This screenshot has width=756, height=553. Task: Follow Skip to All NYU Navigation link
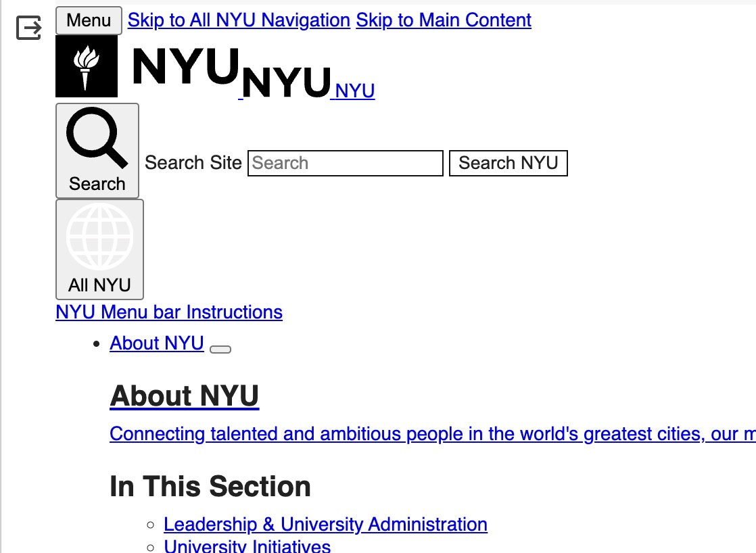click(x=239, y=20)
